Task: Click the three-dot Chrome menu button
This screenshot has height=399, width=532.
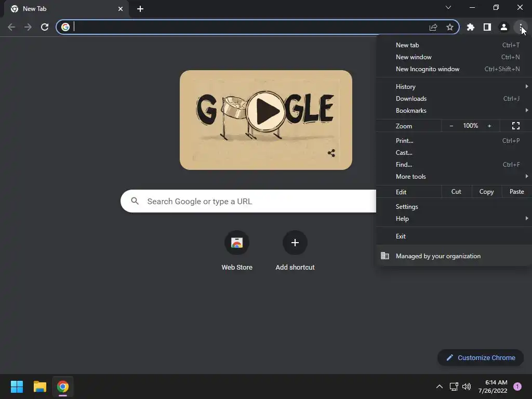Action: (521, 27)
